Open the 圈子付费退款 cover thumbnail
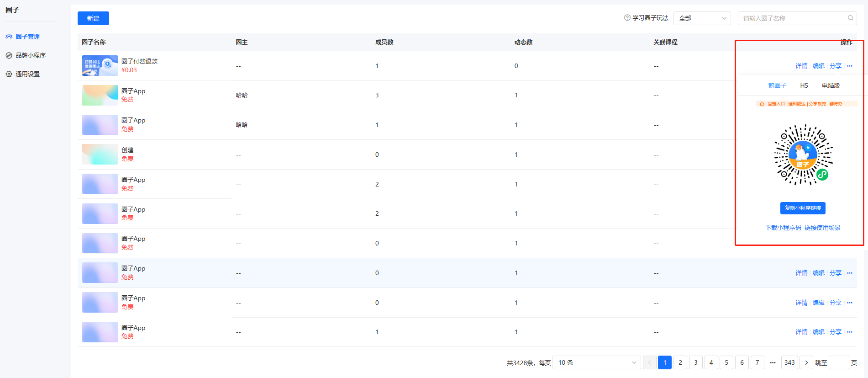868x378 pixels. 100,66
